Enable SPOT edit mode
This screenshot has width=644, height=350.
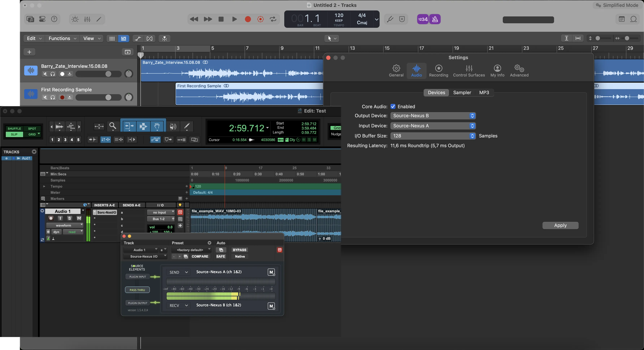pos(32,129)
